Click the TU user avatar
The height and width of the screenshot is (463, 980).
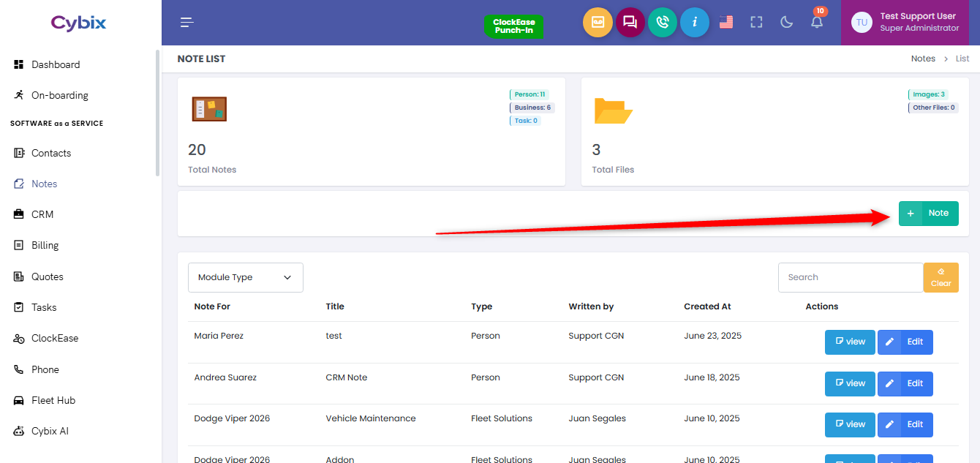tap(862, 23)
